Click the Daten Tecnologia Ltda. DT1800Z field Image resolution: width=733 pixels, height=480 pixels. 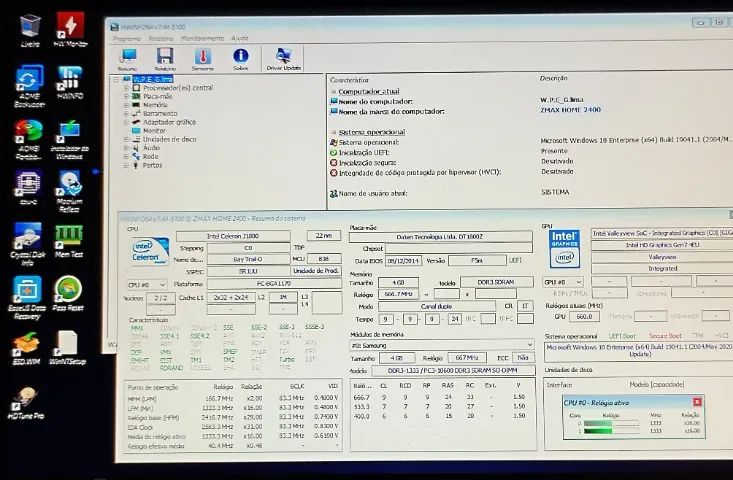point(440,237)
